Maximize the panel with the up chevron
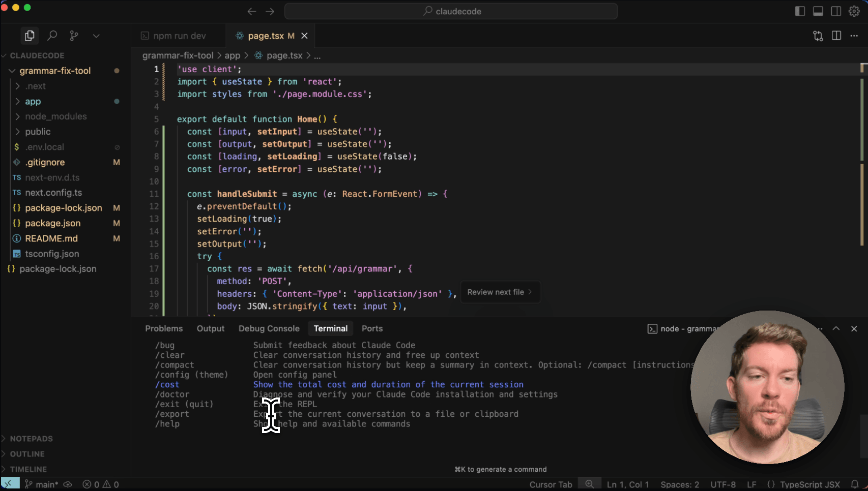The width and height of the screenshot is (868, 491). [x=836, y=329]
